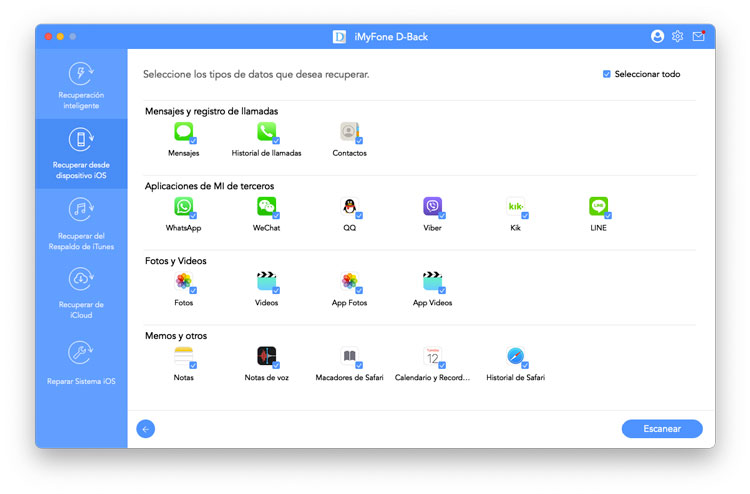Click the Mensajes app icon
Screen dimensions: 750x494
183,132
